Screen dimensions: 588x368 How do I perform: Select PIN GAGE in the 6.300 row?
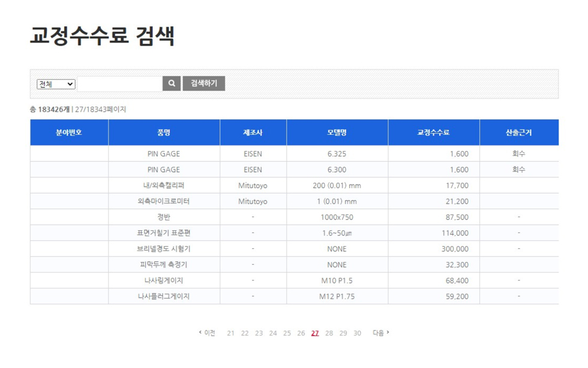pos(163,170)
